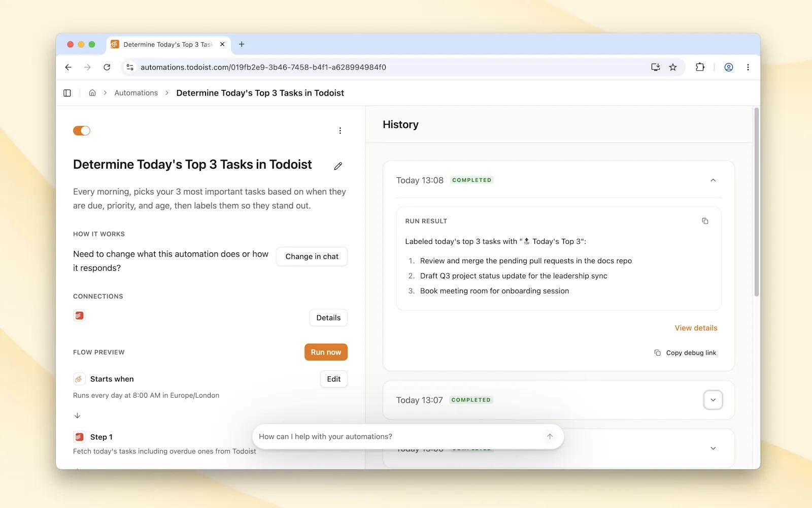812x508 pixels.
Task: Click the current page breadcrumb title
Action: 260,93
